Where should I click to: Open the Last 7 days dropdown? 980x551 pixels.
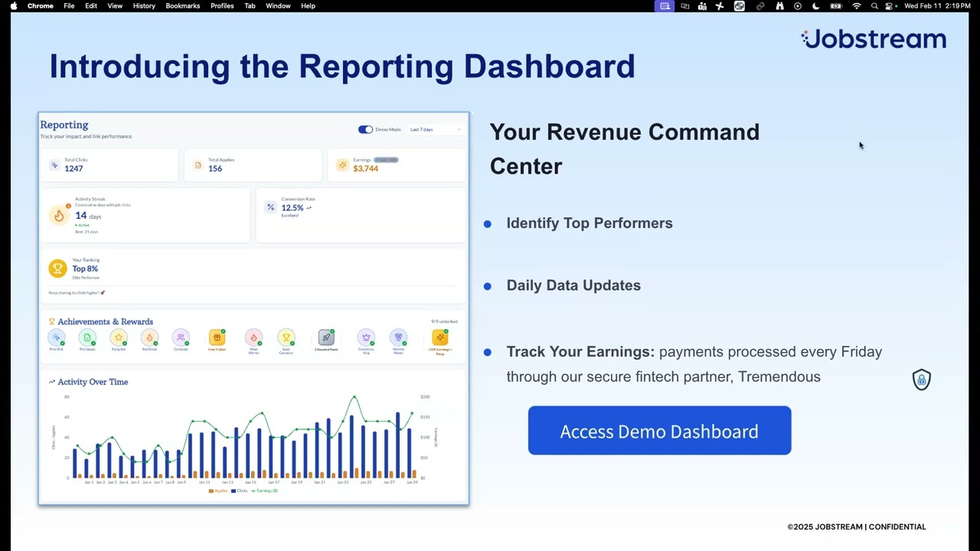[436, 129]
